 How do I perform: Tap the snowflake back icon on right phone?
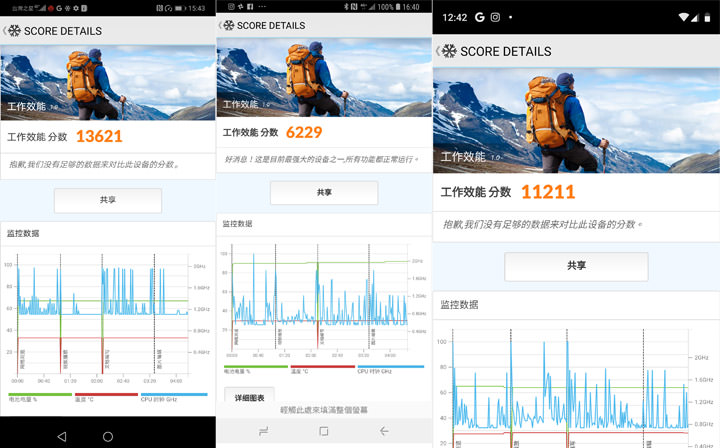(447, 50)
